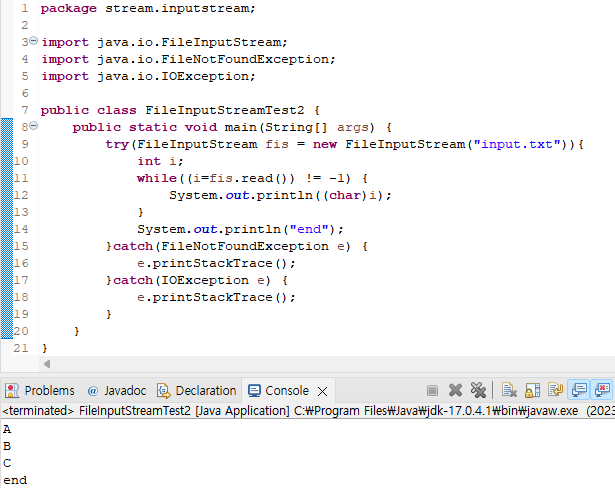Click the class name FileInputStreamTest2
The height and width of the screenshot is (488, 615).
(225, 110)
